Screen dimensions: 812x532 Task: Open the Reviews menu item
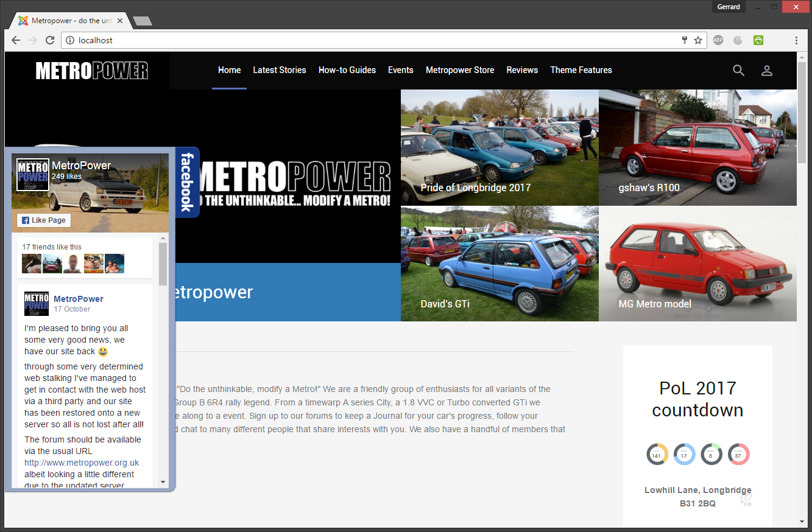[522, 70]
